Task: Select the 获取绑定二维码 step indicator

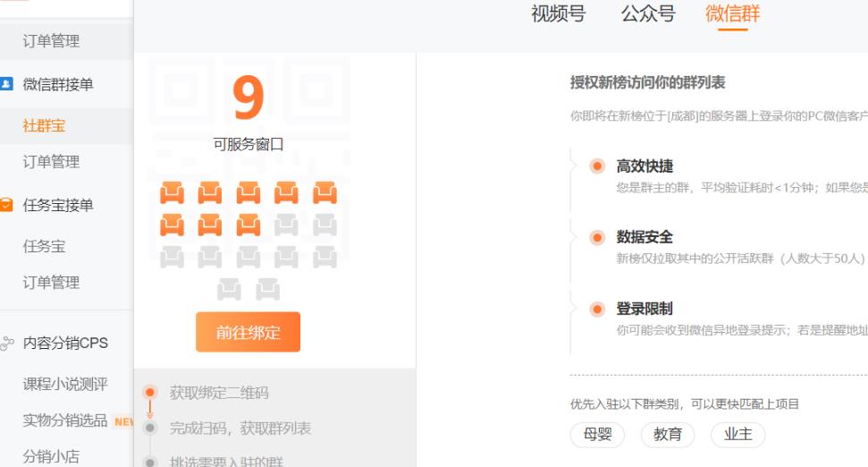Action: [150, 391]
